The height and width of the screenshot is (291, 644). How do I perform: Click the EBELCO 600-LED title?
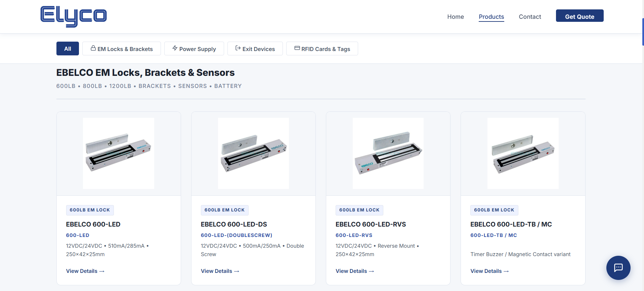(x=93, y=224)
